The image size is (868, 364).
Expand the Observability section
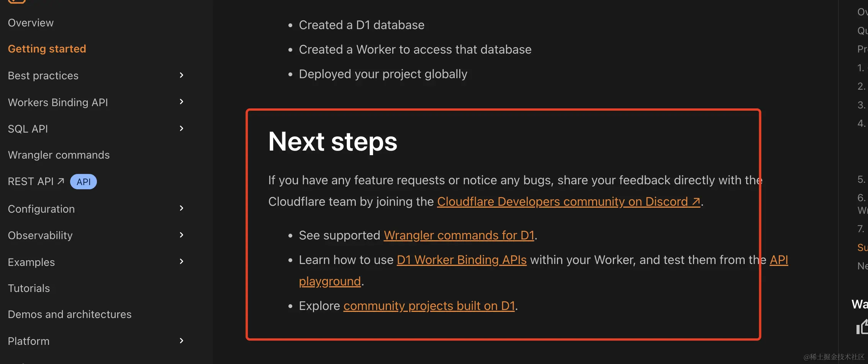tap(181, 234)
